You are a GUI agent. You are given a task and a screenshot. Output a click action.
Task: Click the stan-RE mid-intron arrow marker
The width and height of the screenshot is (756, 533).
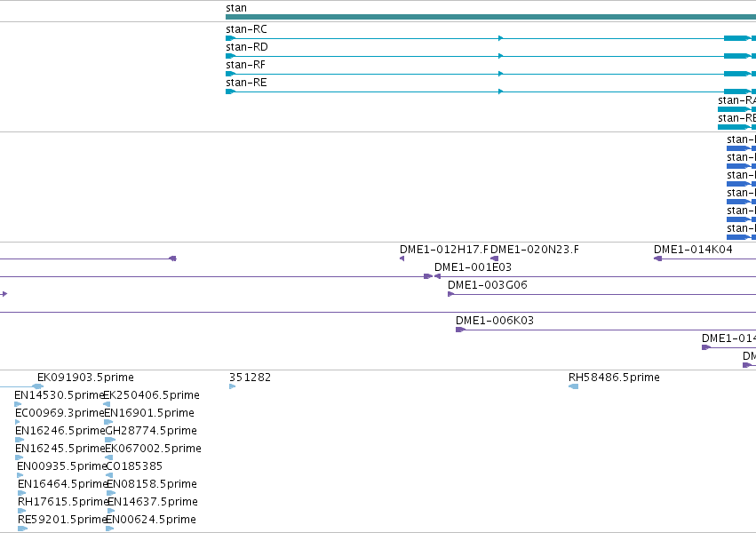501,91
